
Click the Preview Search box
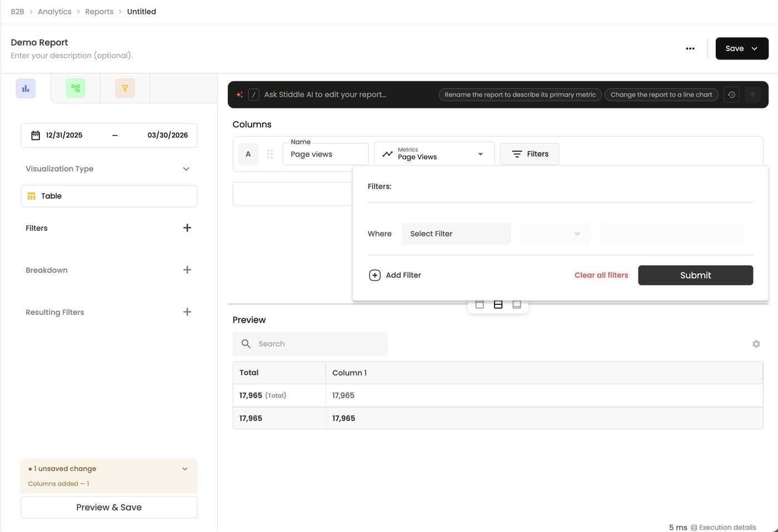(310, 344)
